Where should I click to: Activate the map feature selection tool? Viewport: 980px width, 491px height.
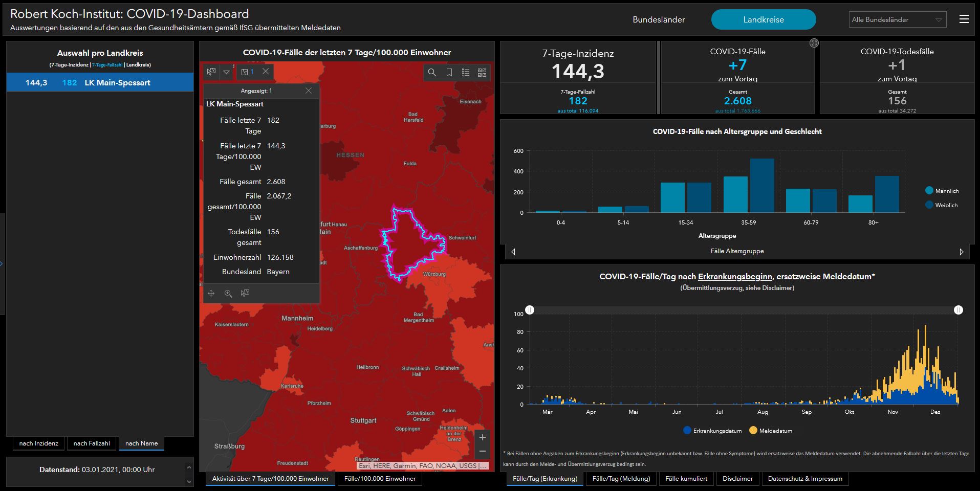[x=211, y=72]
